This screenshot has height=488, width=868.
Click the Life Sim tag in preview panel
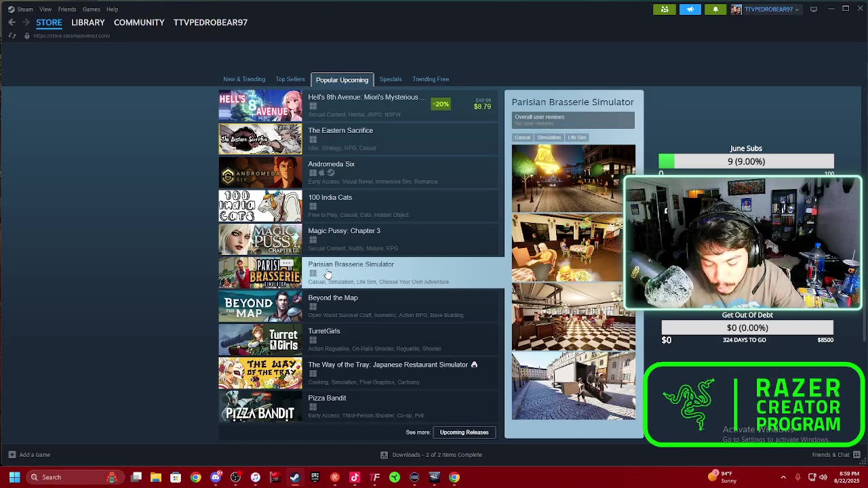577,138
